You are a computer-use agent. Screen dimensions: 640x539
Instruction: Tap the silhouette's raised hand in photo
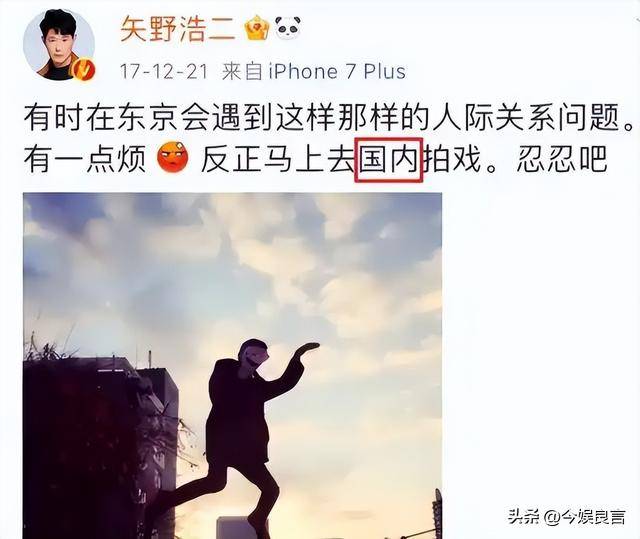tap(307, 348)
